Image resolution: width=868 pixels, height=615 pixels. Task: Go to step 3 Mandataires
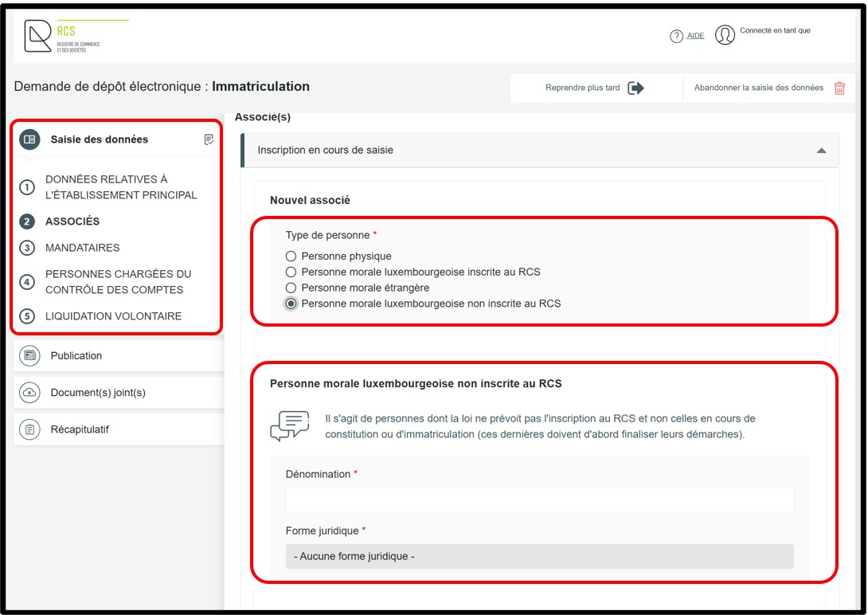[x=82, y=248]
